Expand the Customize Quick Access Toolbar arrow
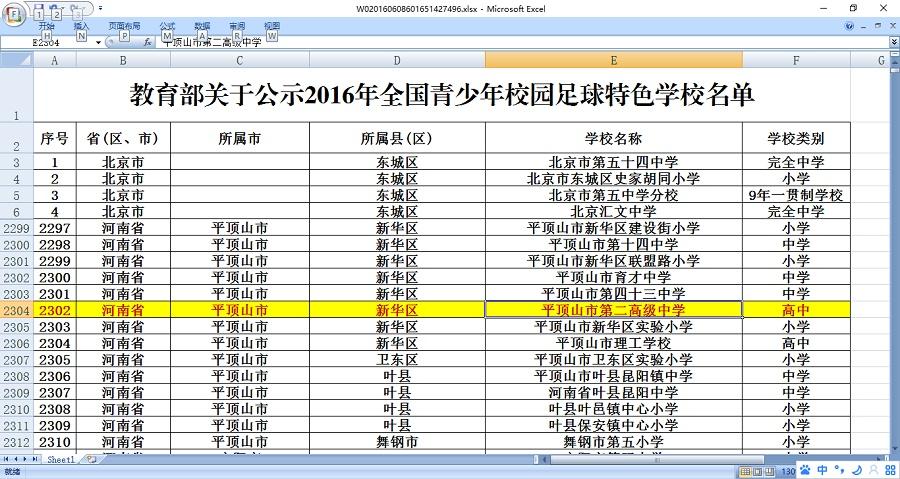Screen dimensions: 900x479 pos(100,8)
